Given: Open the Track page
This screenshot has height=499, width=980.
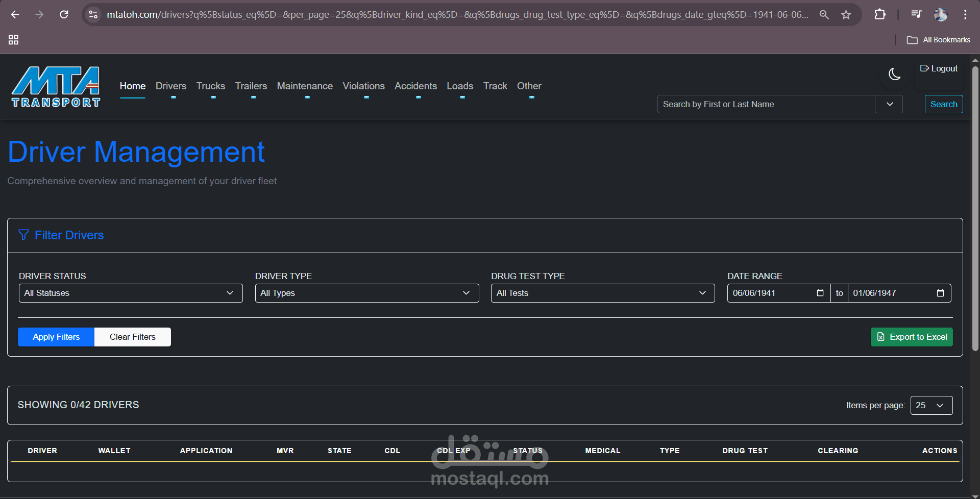Looking at the screenshot, I should (x=495, y=86).
